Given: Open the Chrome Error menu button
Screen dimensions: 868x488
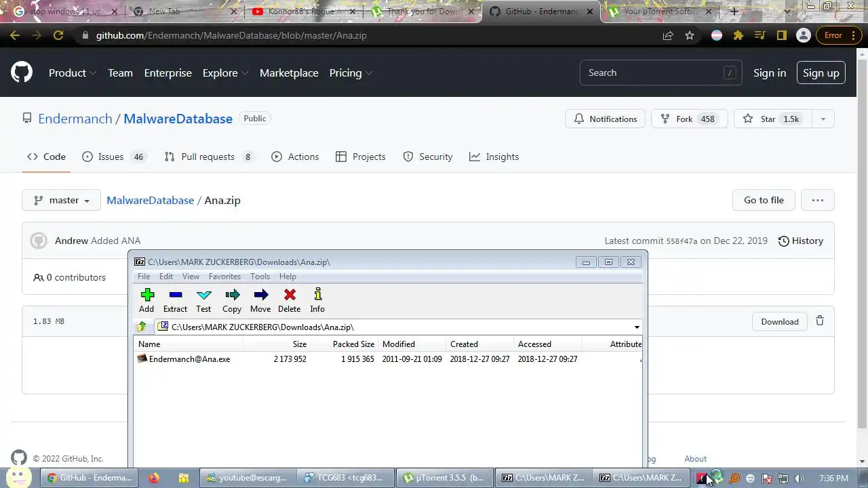Looking at the screenshot, I should tap(838, 35).
